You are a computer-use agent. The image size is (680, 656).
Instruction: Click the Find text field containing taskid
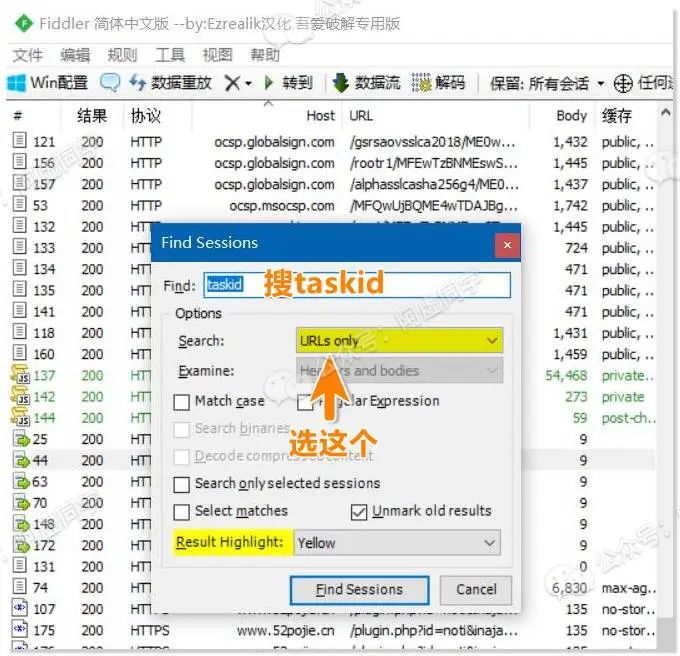click(x=357, y=285)
